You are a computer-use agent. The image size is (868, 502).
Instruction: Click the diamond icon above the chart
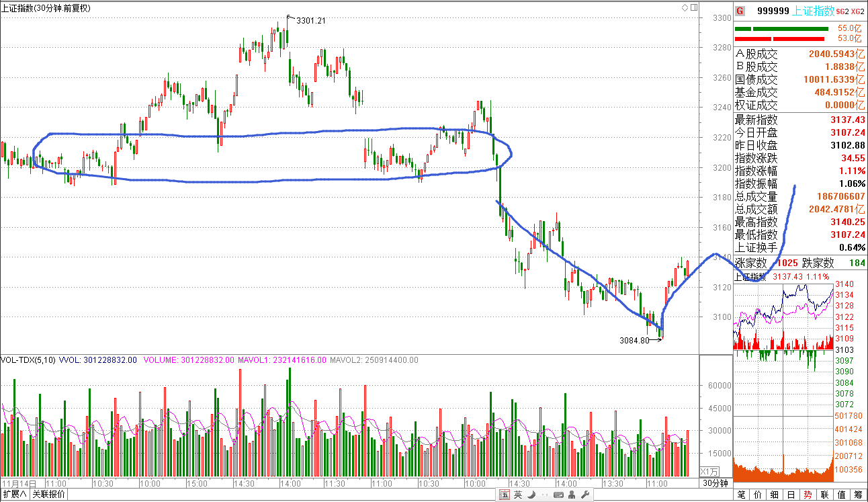tap(685, 8)
